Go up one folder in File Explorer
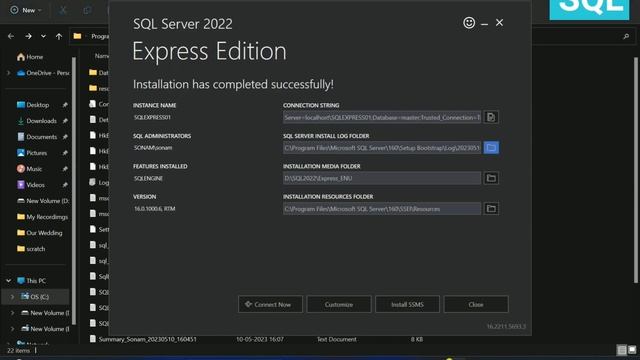The image size is (640, 360). coord(59,36)
